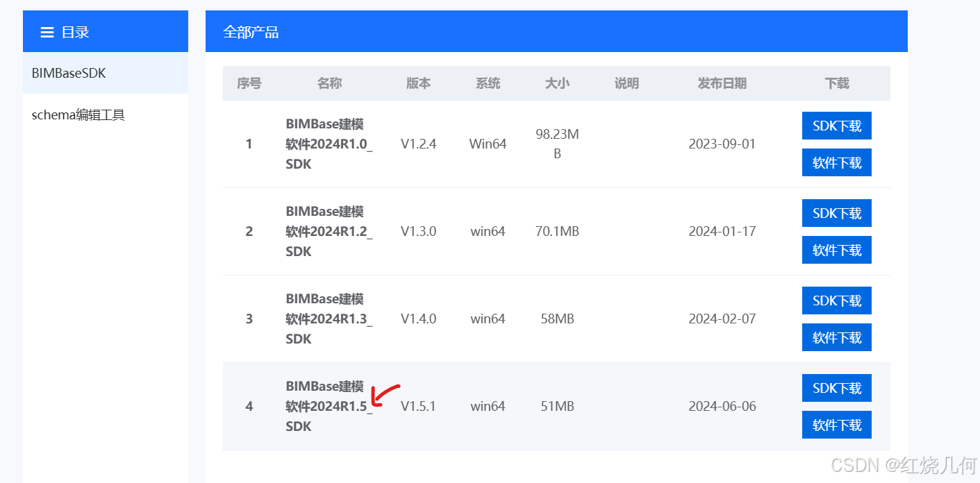Click the hamburger menu icon beside 目录
The image size is (980, 483).
[47, 32]
